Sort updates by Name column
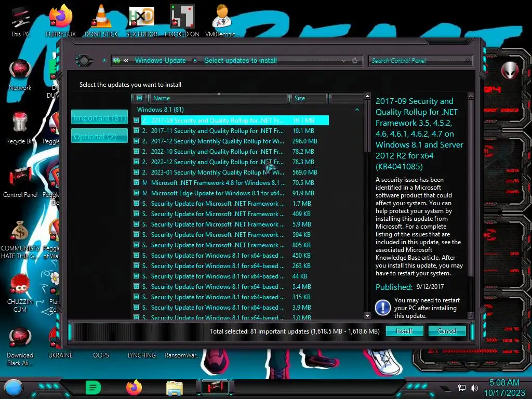Image resolution: width=532 pixels, height=399 pixels. pos(219,98)
